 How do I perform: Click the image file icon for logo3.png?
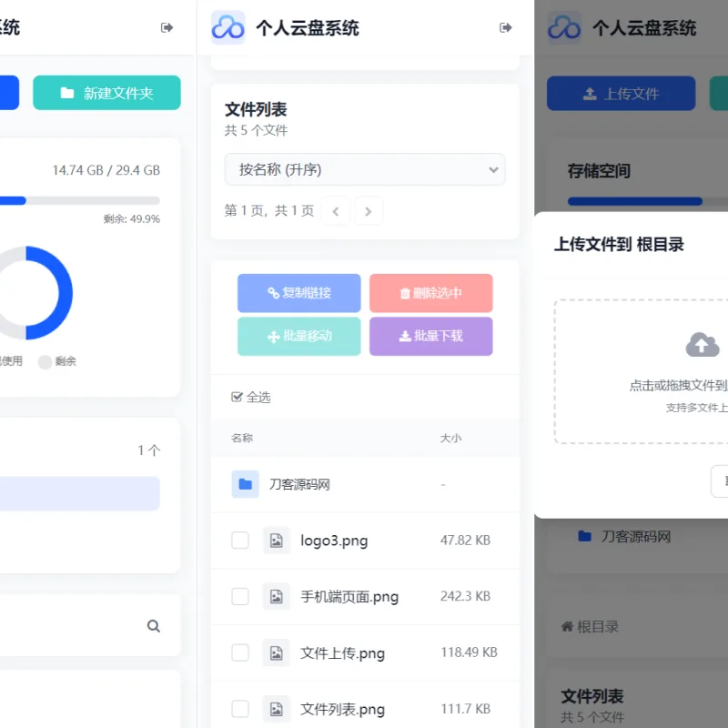point(277,540)
